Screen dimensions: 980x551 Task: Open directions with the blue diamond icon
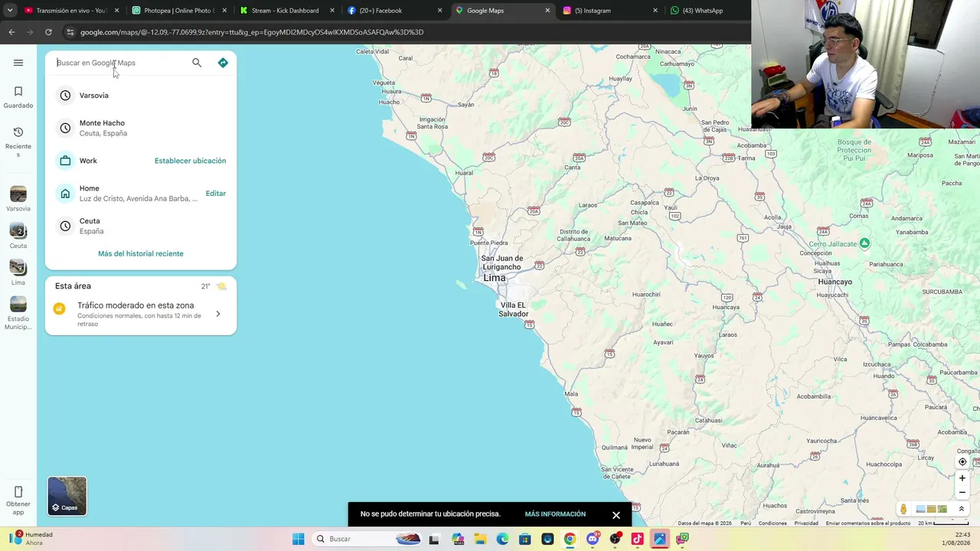pos(223,63)
